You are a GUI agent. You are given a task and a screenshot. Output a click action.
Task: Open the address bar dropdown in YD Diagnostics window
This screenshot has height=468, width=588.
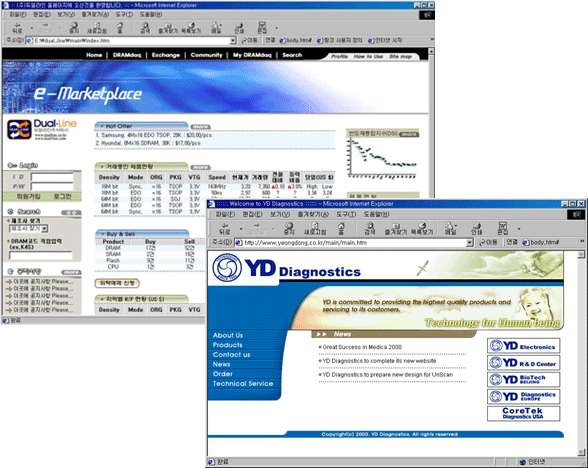[470, 243]
